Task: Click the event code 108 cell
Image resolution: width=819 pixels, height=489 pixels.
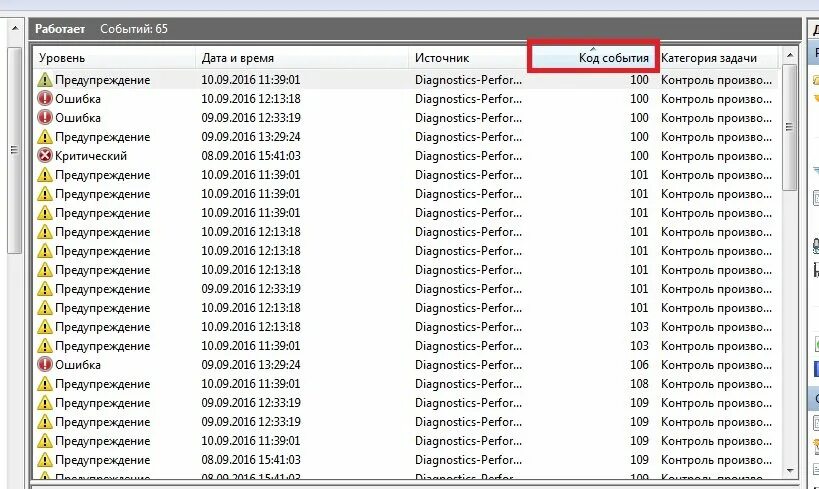Action: point(639,384)
